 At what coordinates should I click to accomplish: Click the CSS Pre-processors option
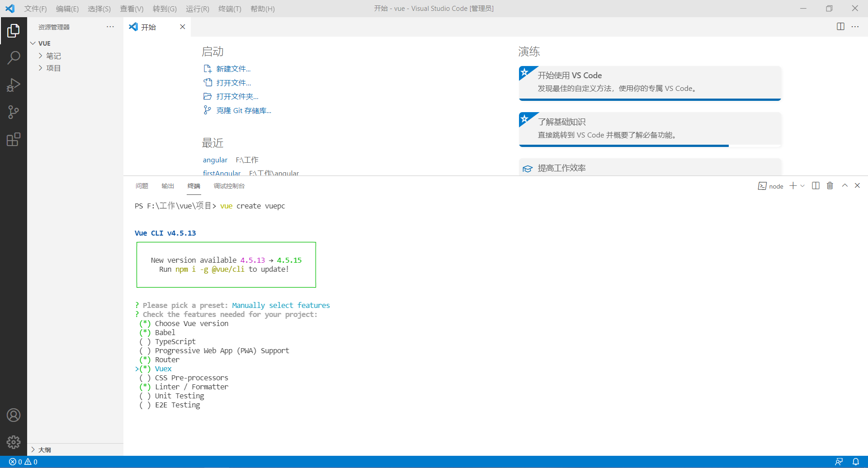click(192, 378)
